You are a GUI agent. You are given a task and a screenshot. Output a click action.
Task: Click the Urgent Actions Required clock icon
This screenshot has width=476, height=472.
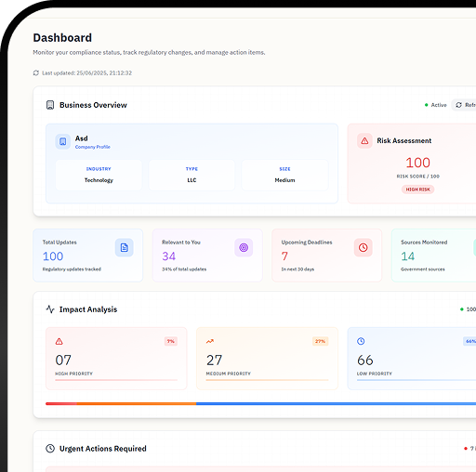(x=50, y=449)
